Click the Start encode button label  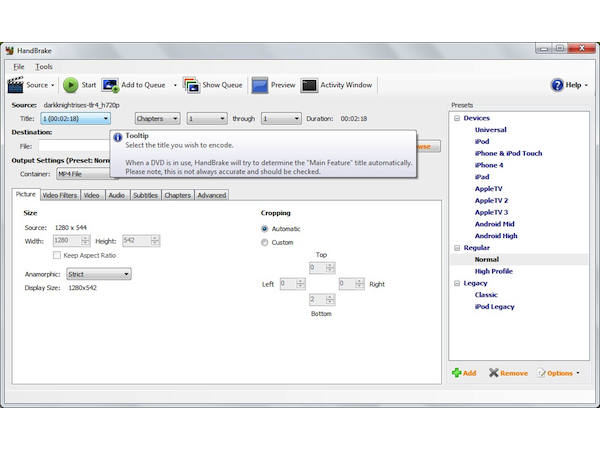(x=89, y=85)
